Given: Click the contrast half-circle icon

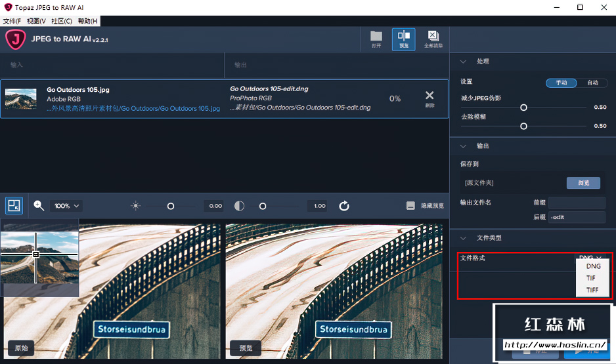Looking at the screenshot, I should (x=239, y=205).
